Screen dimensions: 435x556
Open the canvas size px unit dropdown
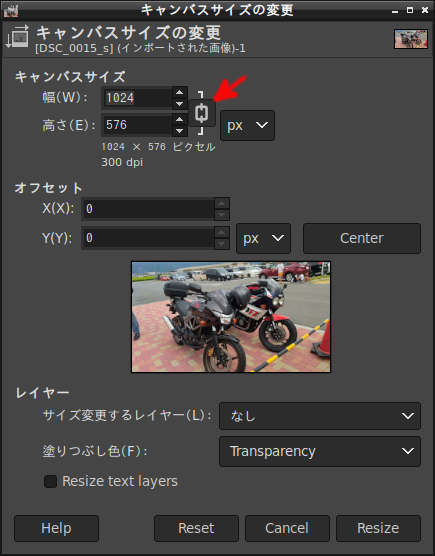point(247,125)
